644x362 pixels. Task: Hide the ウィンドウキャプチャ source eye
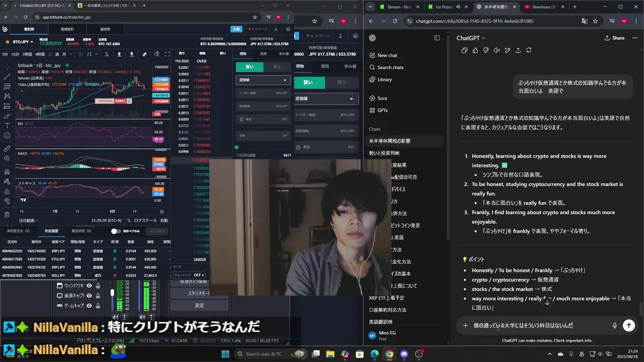[x=89, y=286]
